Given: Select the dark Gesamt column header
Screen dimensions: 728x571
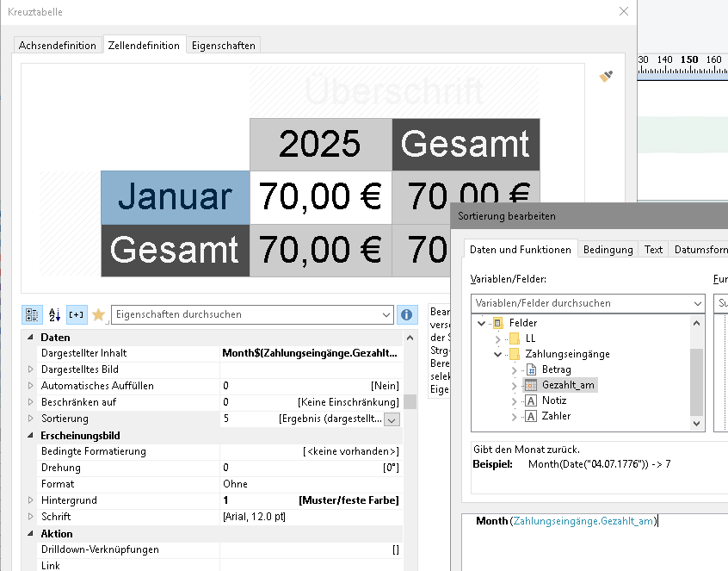Looking at the screenshot, I should click(x=466, y=145).
